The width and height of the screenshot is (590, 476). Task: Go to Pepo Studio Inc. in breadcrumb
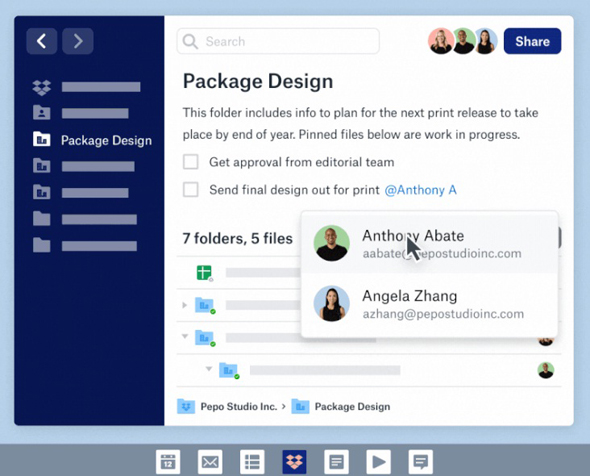point(239,406)
